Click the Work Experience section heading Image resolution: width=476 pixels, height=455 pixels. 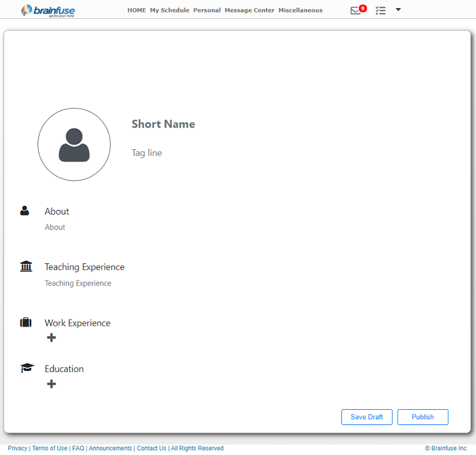pyautogui.click(x=78, y=323)
